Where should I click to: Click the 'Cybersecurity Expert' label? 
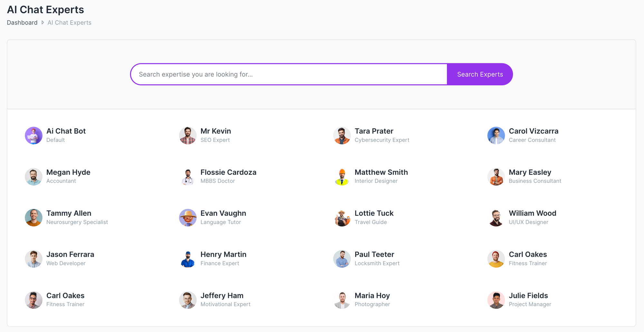pyautogui.click(x=382, y=140)
